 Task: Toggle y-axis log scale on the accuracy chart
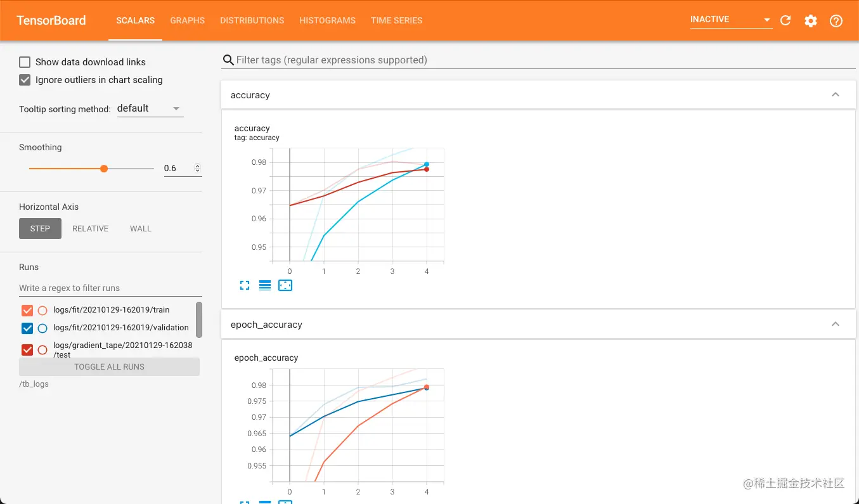(x=265, y=285)
